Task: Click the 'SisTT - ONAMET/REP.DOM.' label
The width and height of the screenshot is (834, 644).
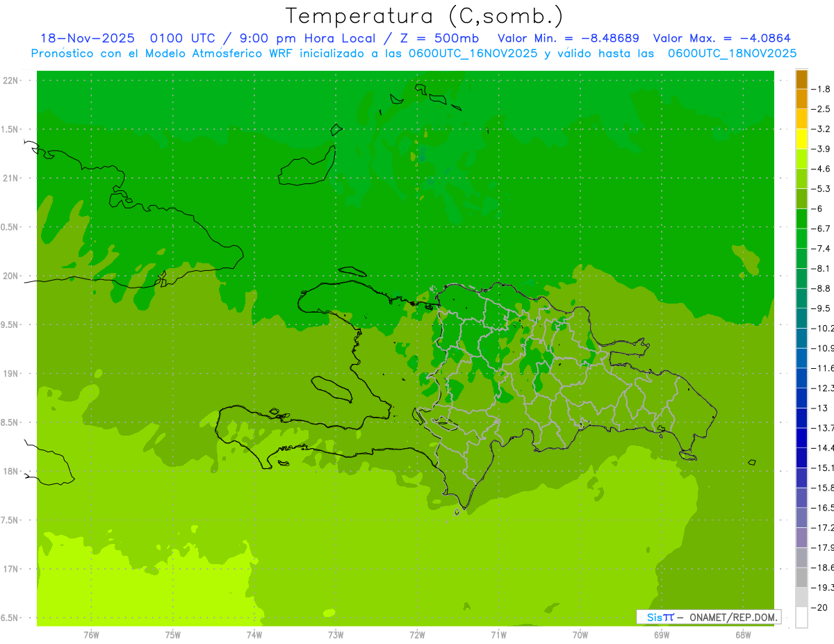Action: [708, 617]
